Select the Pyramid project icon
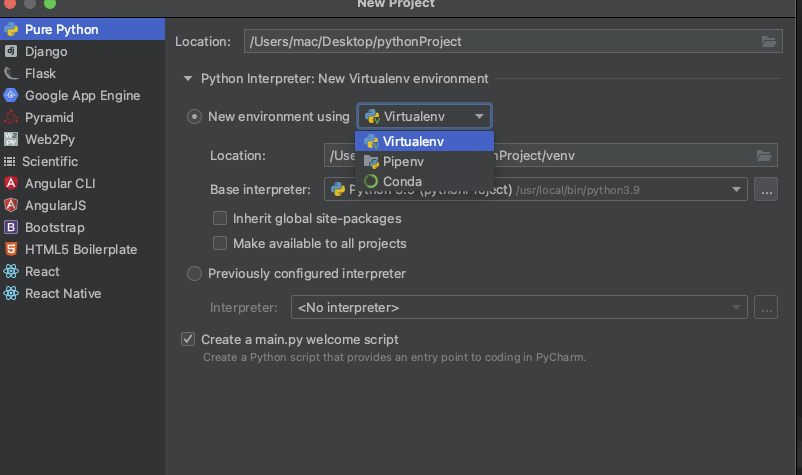This screenshot has height=475, width=802. tap(11, 117)
